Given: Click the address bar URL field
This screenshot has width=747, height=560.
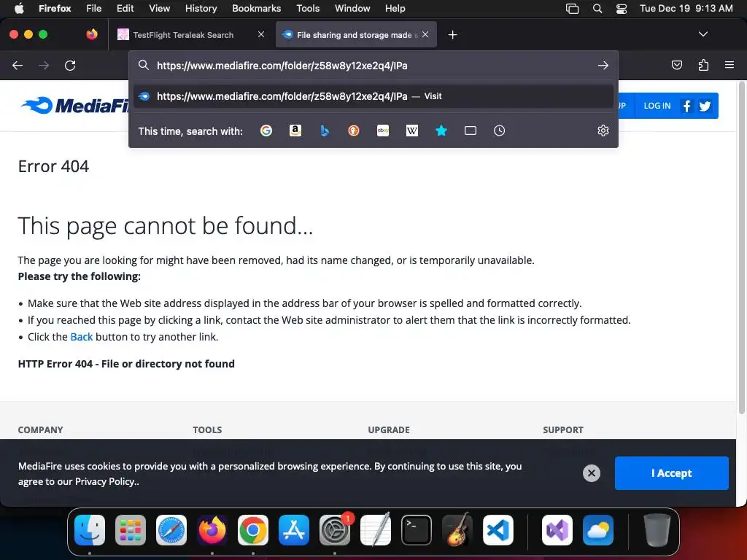Looking at the screenshot, I should [x=374, y=66].
